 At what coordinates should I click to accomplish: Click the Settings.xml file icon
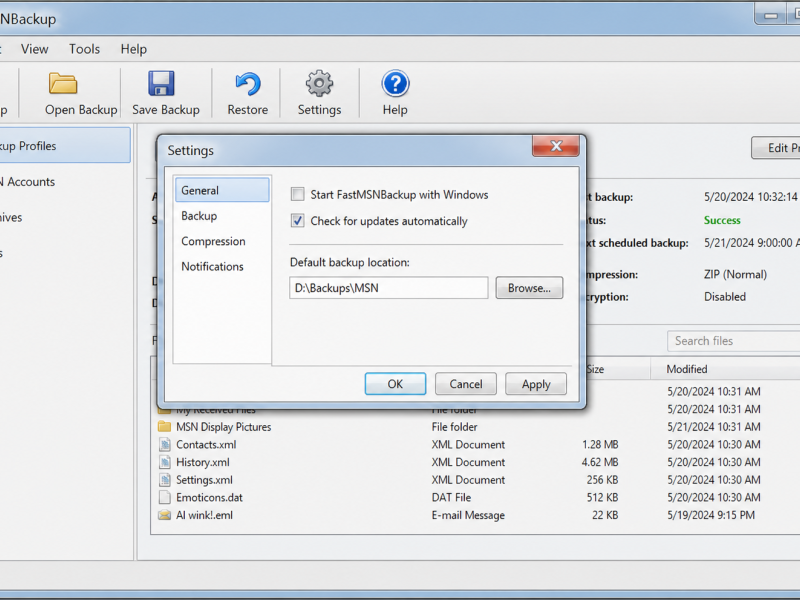point(164,480)
